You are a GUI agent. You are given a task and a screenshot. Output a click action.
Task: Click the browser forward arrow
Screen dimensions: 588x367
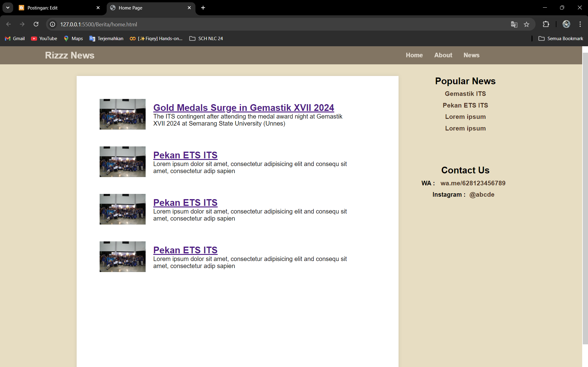(x=22, y=24)
